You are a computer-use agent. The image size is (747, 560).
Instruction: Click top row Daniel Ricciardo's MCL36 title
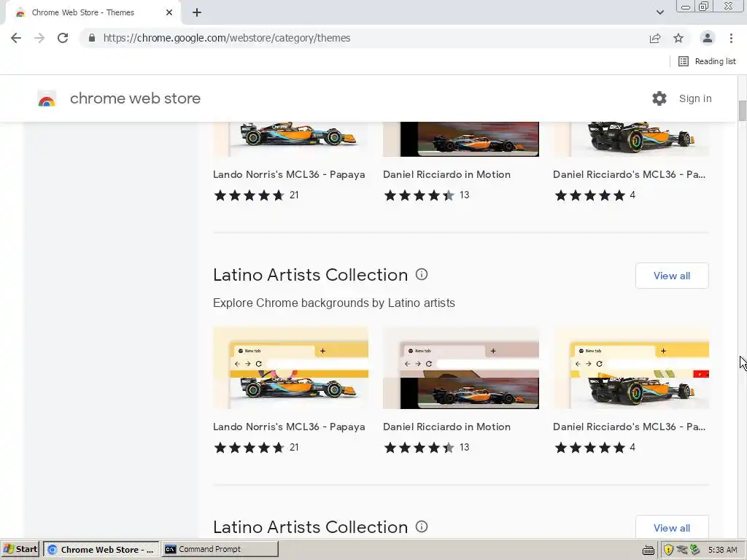click(630, 174)
